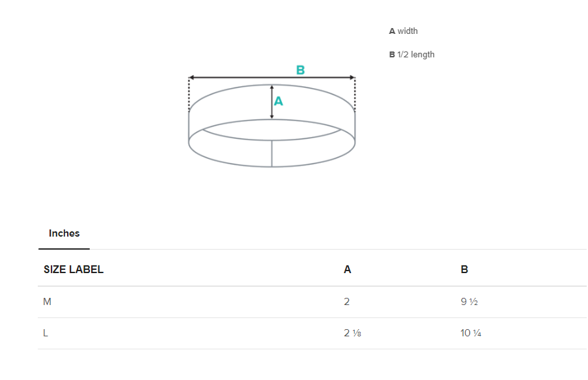This screenshot has height=380, width=588.
Task: Click the M width value 2
Action: tap(347, 302)
